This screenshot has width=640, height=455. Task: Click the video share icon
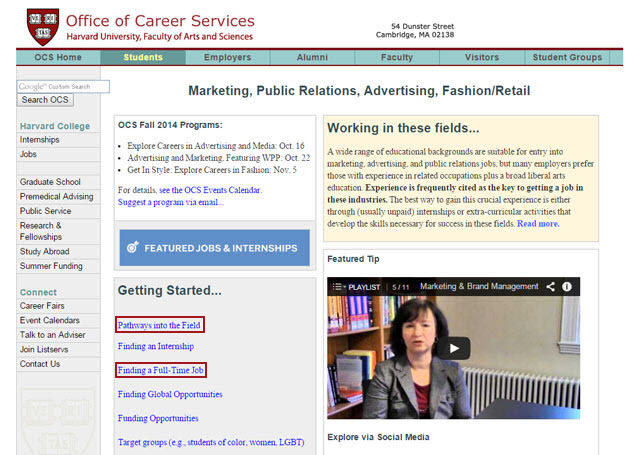pos(550,286)
